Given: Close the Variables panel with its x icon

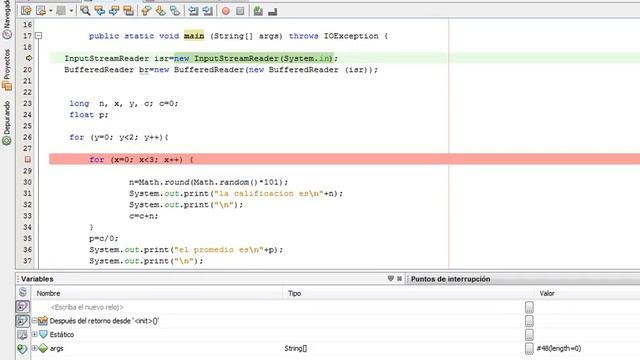Looking at the screenshot, I should (399, 279).
